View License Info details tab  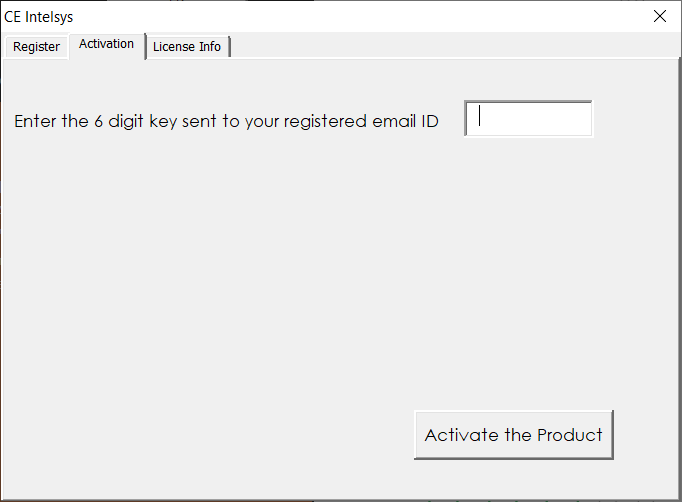click(187, 47)
